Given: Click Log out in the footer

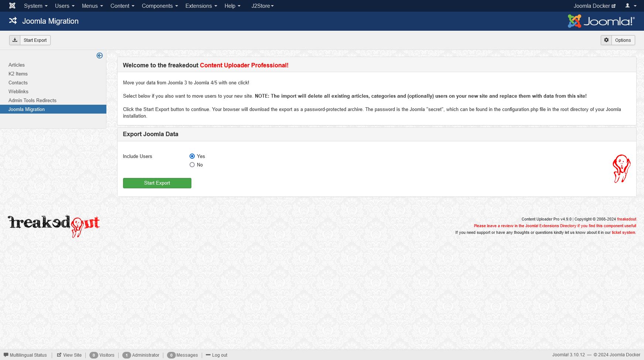Looking at the screenshot, I should [x=217, y=355].
